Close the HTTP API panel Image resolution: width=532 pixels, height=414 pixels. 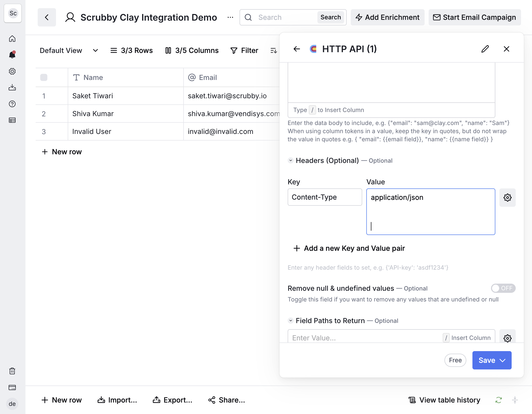click(x=507, y=49)
